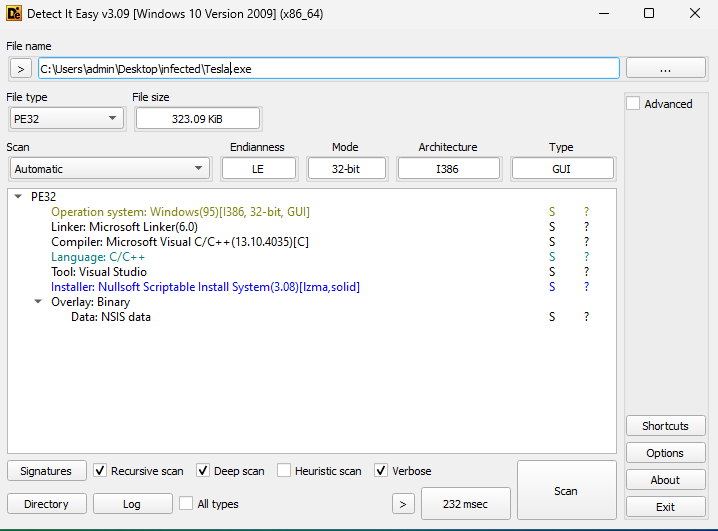Click the Detect It Easy title bar icon

[14, 14]
